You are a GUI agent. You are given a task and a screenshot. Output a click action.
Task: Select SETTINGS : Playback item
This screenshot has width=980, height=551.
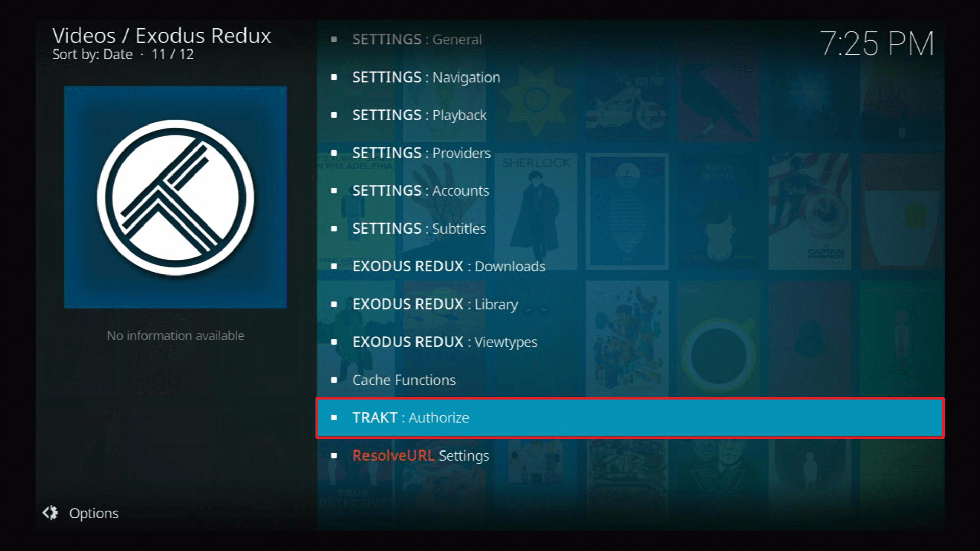[x=419, y=115]
